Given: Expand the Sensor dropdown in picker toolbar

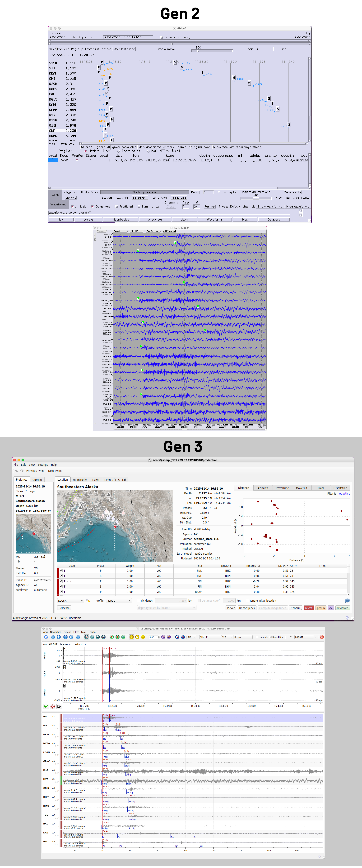Looking at the screenshot, I should coord(243,637).
